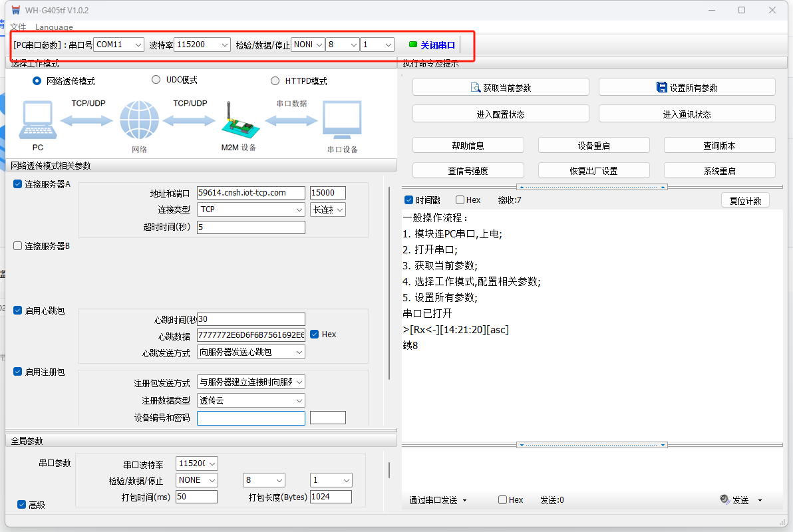The image size is (793, 532).
Task: Click the magnifier icon on 获取当前参数
Action: (x=475, y=88)
